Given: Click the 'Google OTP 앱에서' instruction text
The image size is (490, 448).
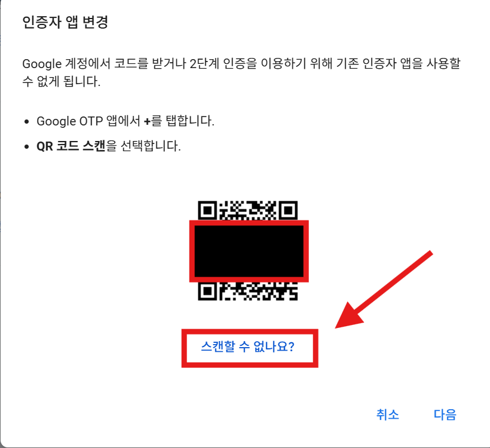Looking at the screenshot, I should click(88, 121).
